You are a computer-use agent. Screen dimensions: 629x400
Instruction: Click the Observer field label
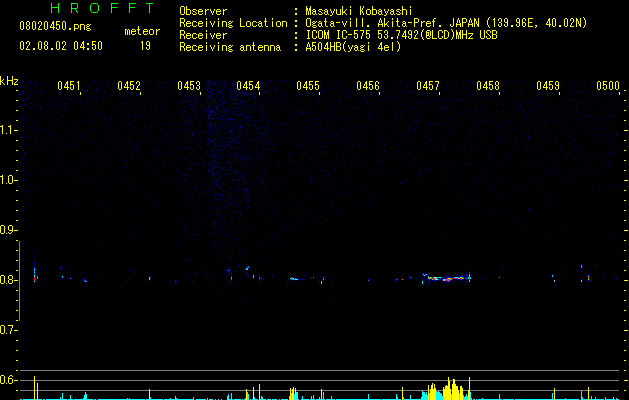[203, 11]
